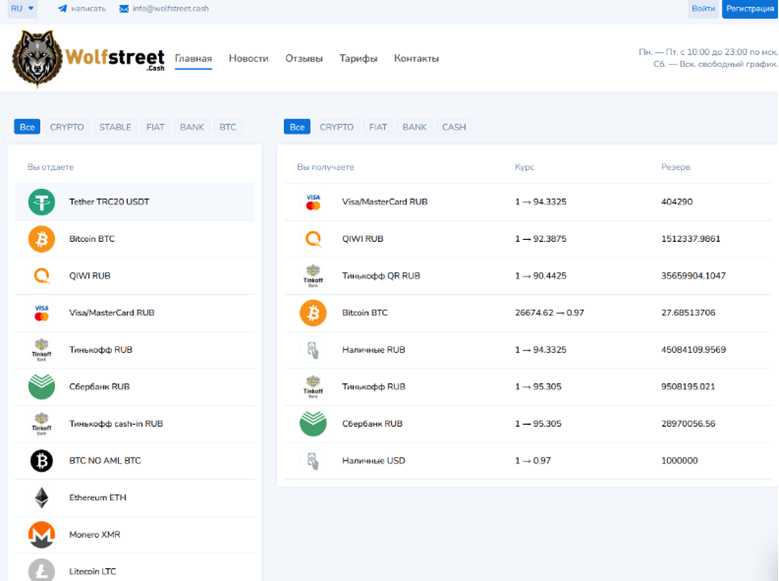
Task: Click the reserve value '1512337.9861'
Action: coord(691,239)
